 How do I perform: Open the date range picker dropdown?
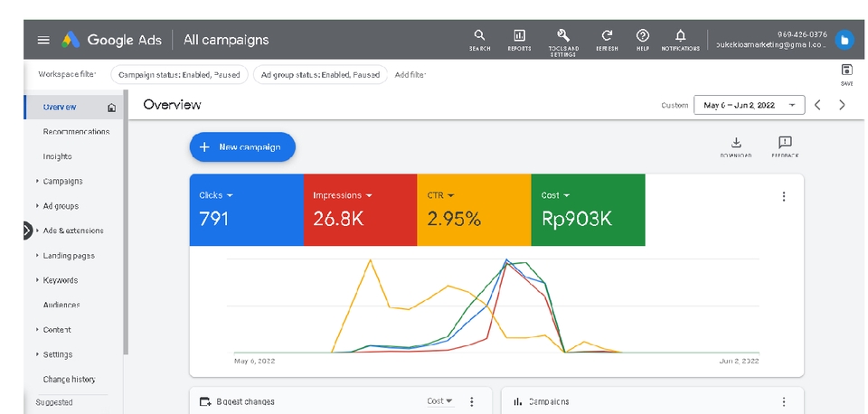tap(749, 105)
